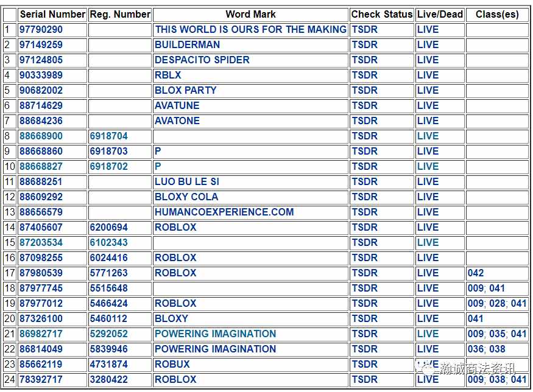
Task: Open registration number 4731874
Action: pyautogui.click(x=109, y=364)
